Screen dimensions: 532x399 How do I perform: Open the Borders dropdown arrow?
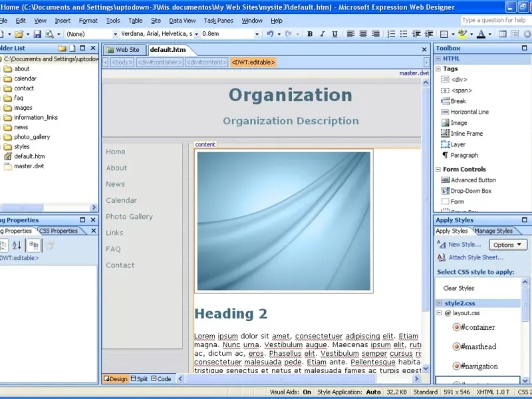click(x=453, y=35)
